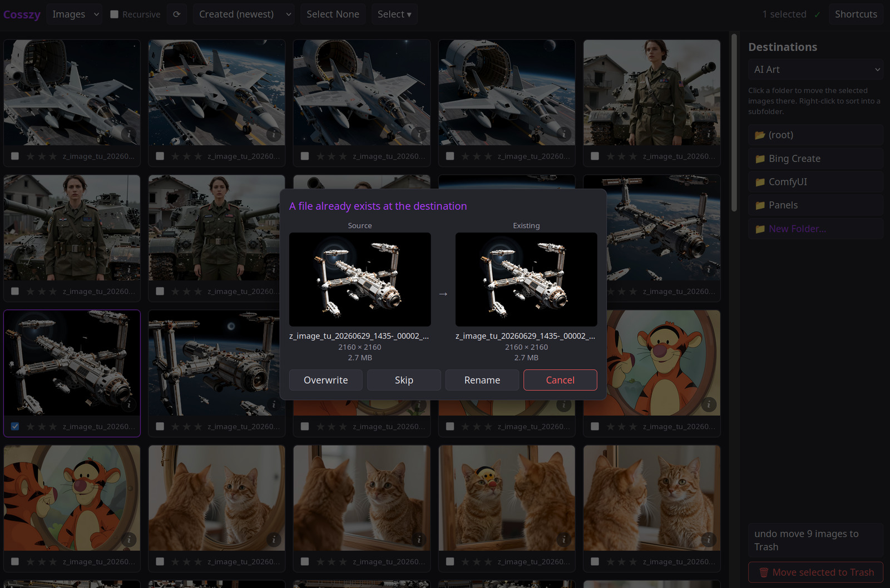Click the Existing preview image in the dialog
This screenshot has height=588, width=890.
click(x=526, y=279)
